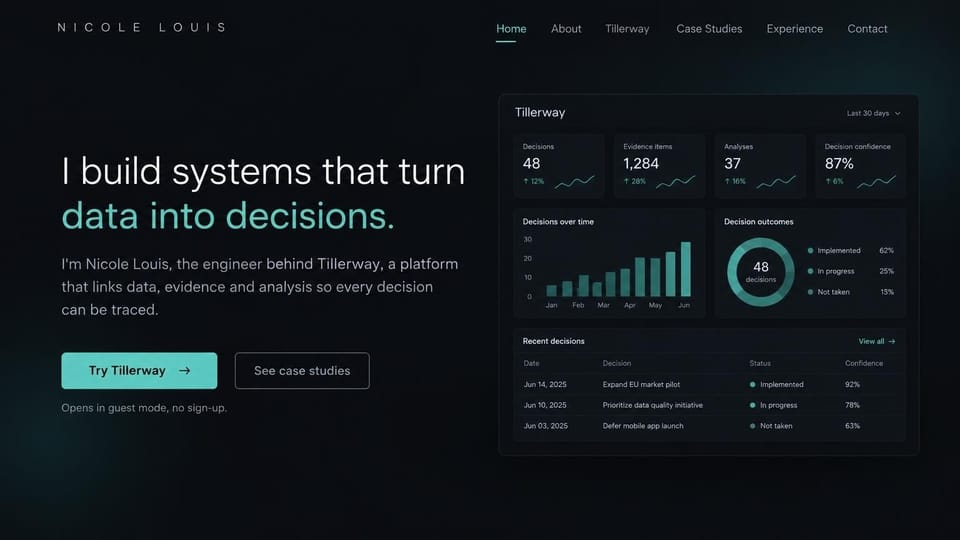The width and height of the screenshot is (960, 540).
Task: Click the Jun 03, 2025 date cell
Action: tap(546, 426)
